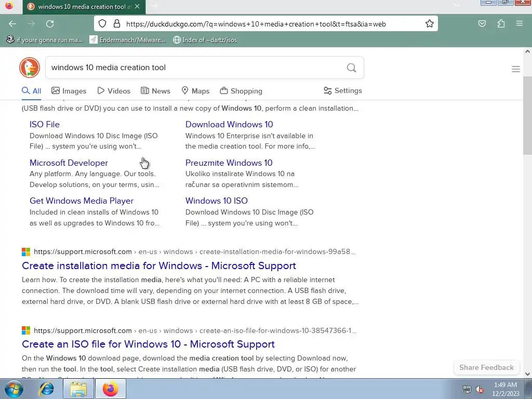Switch to the Images search tab

[69, 91]
